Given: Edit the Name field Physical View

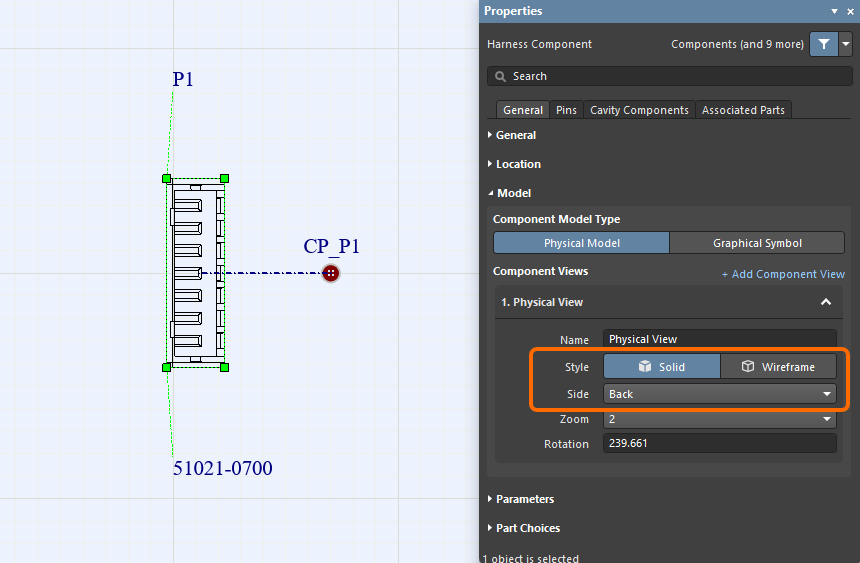Looking at the screenshot, I should [x=720, y=339].
